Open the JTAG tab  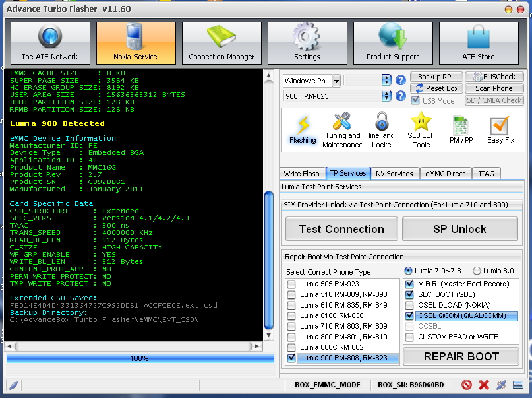click(x=486, y=174)
